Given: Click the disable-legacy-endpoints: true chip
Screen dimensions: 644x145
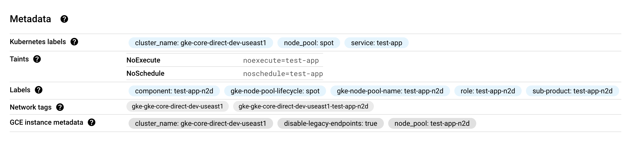Looking at the screenshot, I should 330,123.
